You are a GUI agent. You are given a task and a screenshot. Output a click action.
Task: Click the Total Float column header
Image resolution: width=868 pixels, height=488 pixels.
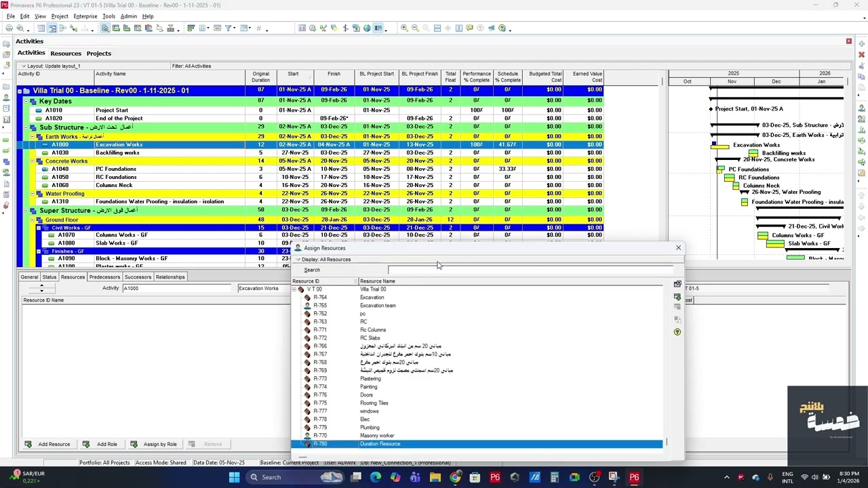point(450,77)
